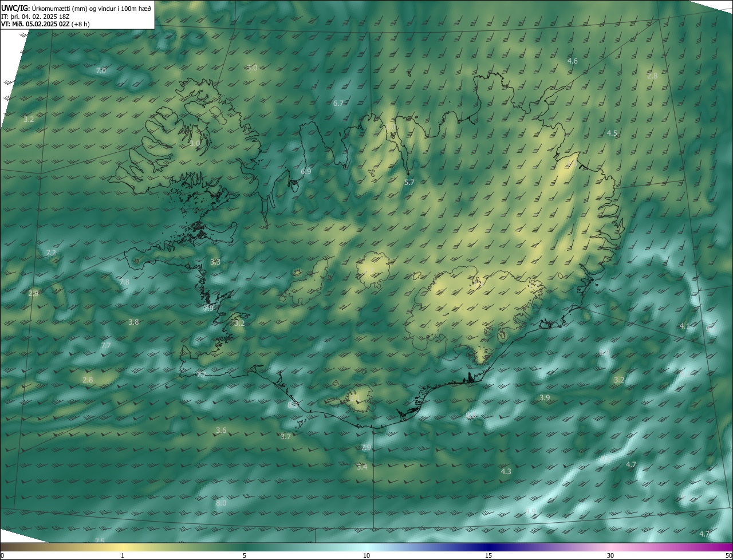The height and width of the screenshot is (560, 733).
Task: Pick the 3.6 value label
Action: click(x=221, y=430)
